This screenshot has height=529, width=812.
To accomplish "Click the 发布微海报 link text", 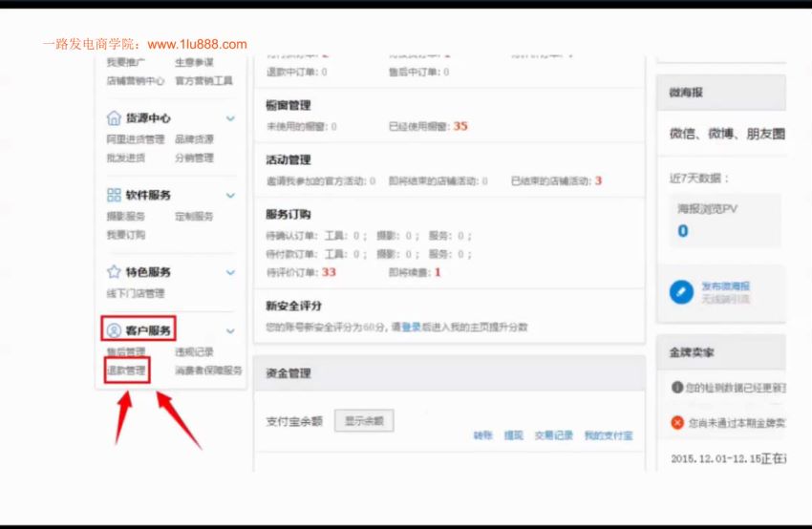I will click(725, 286).
